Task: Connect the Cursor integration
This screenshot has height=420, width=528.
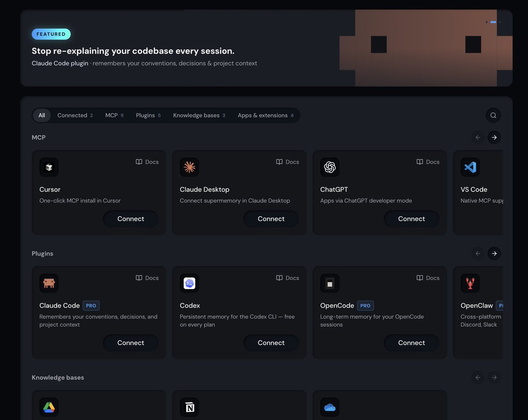Action: pos(131,219)
